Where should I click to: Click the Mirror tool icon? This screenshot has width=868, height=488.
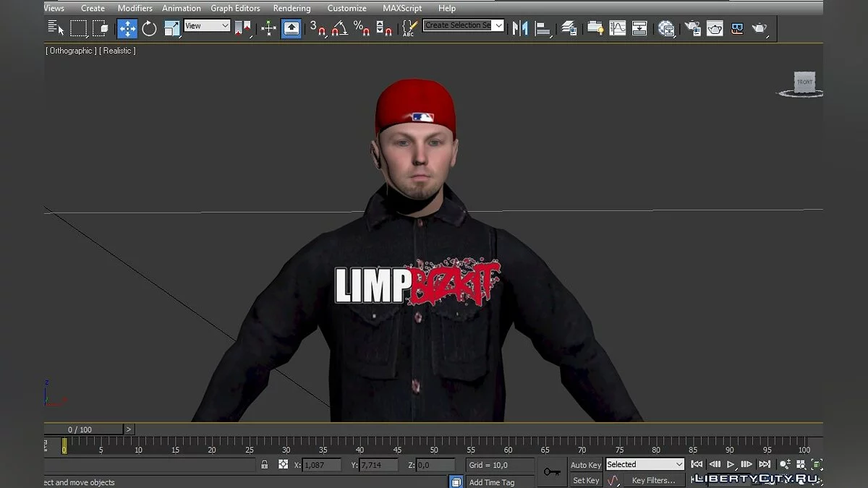[x=519, y=28]
